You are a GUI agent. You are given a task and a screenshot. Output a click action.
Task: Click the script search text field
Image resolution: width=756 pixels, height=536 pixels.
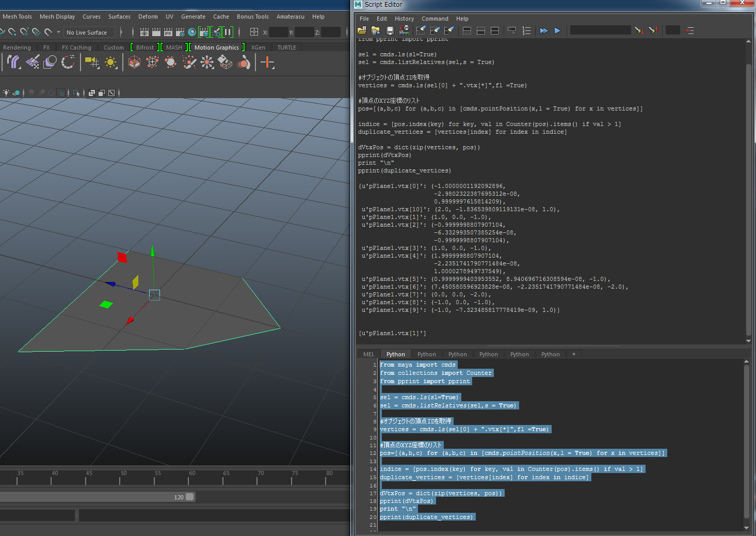point(600,30)
